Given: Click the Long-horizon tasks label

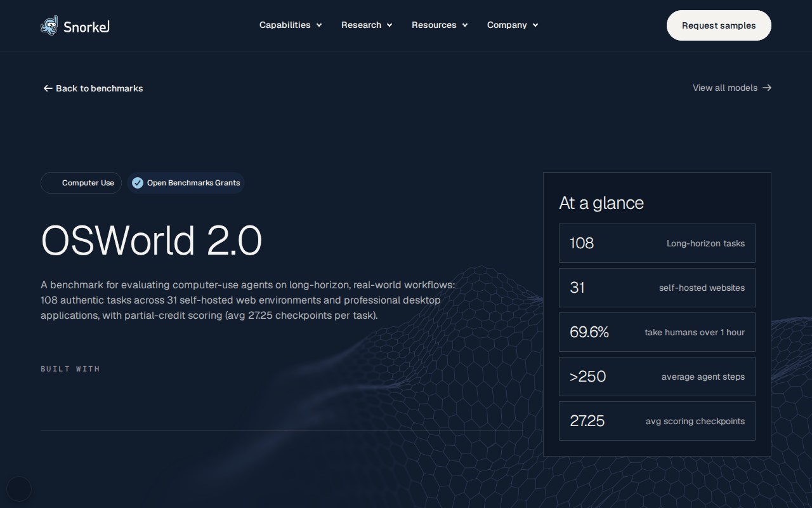Looking at the screenshot, I should tap(705, 243).
